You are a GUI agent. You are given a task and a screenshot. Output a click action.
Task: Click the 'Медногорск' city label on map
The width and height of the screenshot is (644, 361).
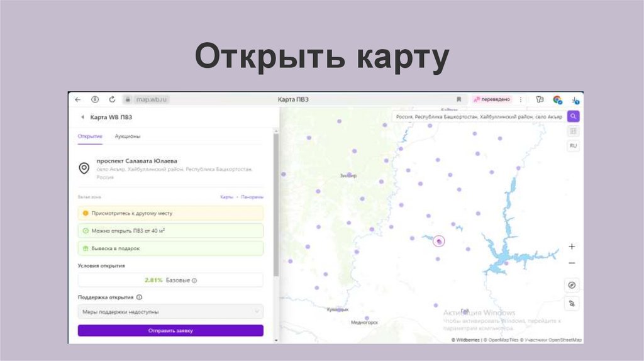pyautogui.click(x=364, y=323)
